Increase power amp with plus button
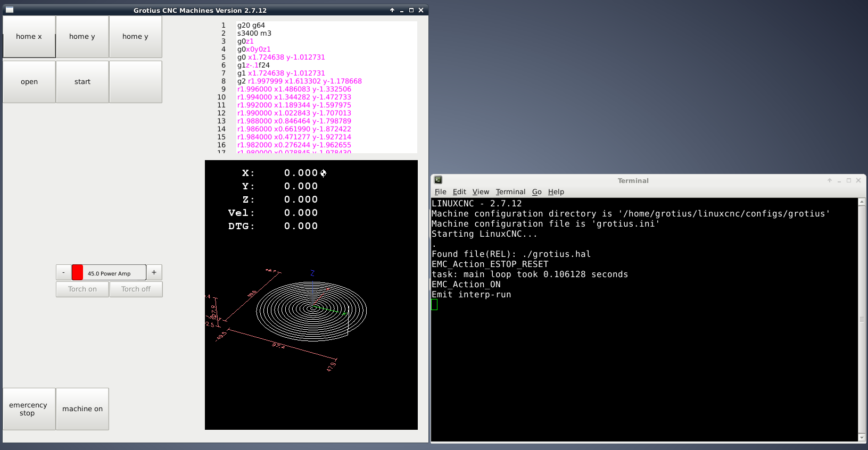The image size is (868, 450). (x=154, y=272)
